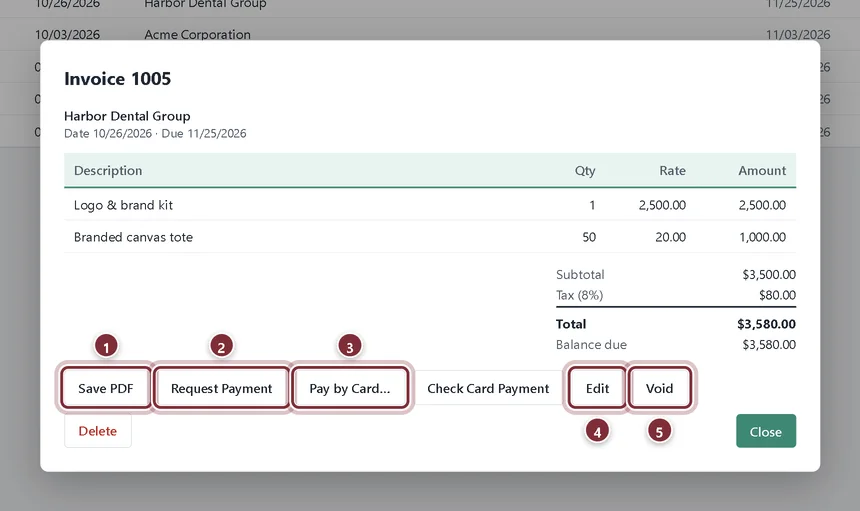This screenshot has width=860, height=511.
Task: Click the 10/03/2026 date in background list
Action: pyautogui.click(x=67, y=35)
